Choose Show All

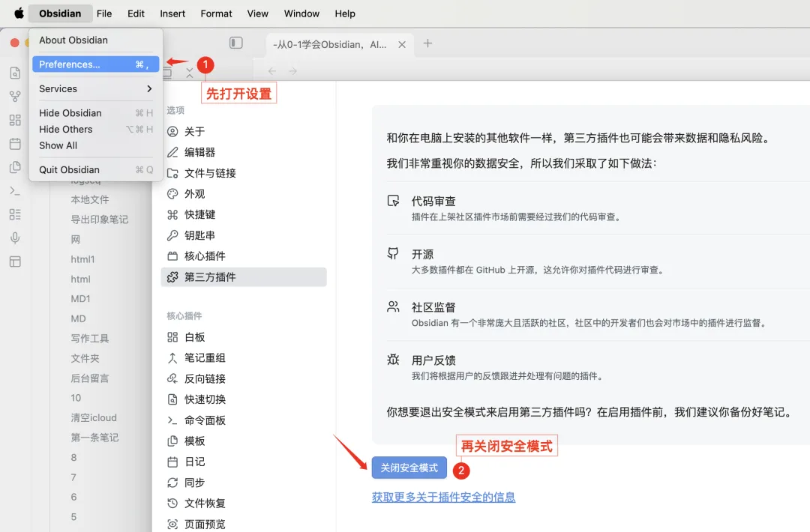pyautogui.click(x=95, y=145)
